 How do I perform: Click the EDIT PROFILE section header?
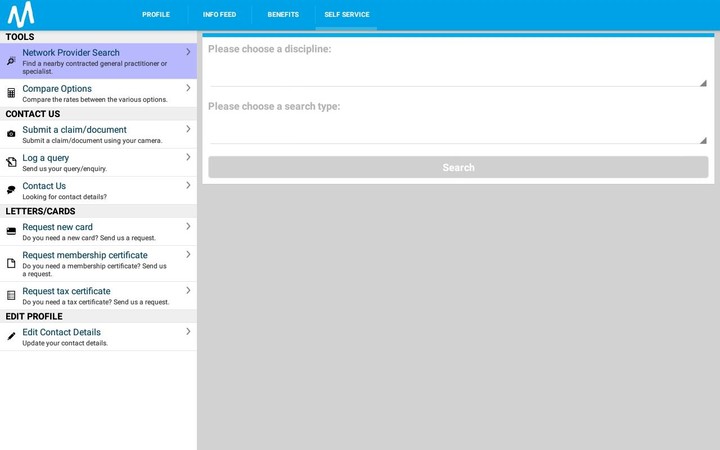coord(34,316)
